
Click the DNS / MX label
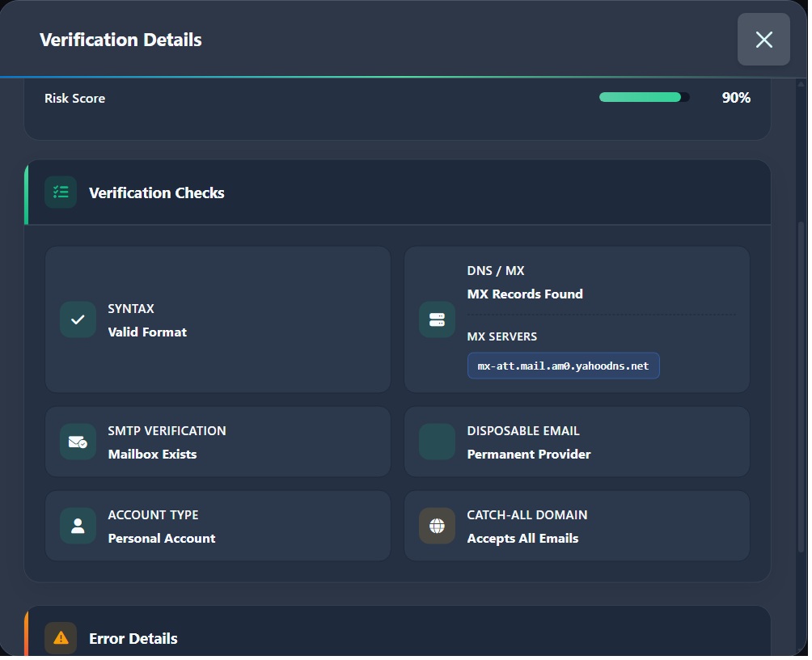497,272
